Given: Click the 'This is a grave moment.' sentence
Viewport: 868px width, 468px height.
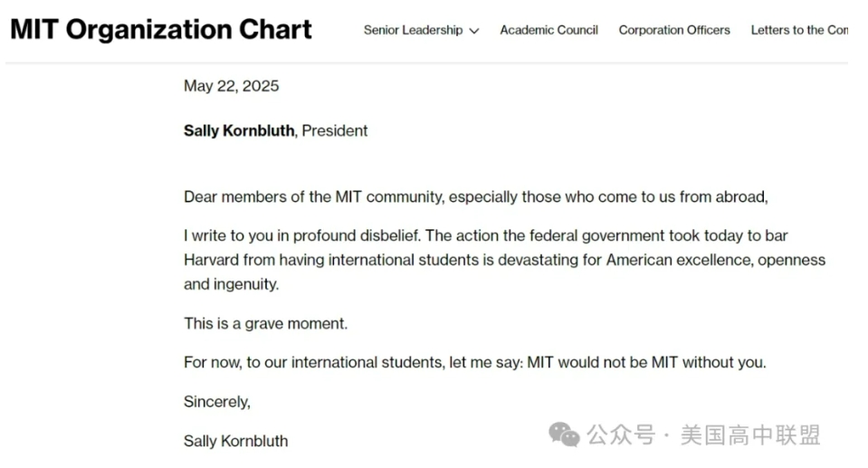Looking at the screenshot, I should (x=266, y=323).
